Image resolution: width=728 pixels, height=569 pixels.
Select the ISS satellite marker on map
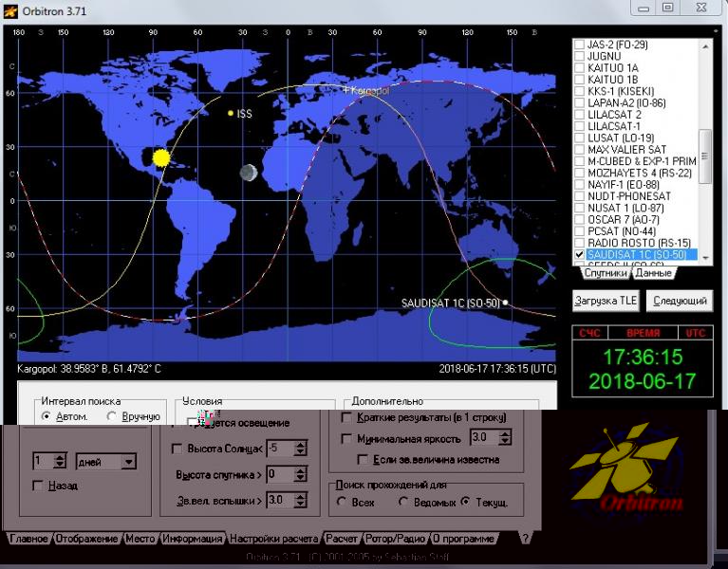[x=231, y=114]
